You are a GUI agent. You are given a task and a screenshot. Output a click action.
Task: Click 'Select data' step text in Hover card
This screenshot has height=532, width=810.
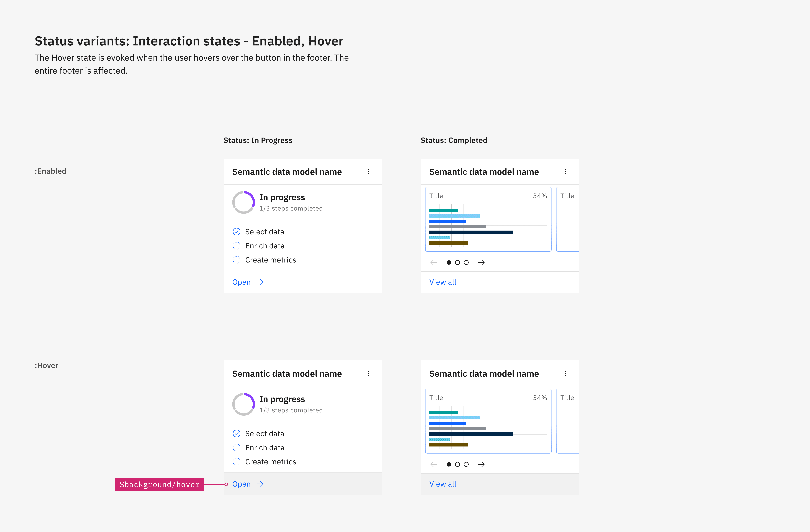point(265,433)
